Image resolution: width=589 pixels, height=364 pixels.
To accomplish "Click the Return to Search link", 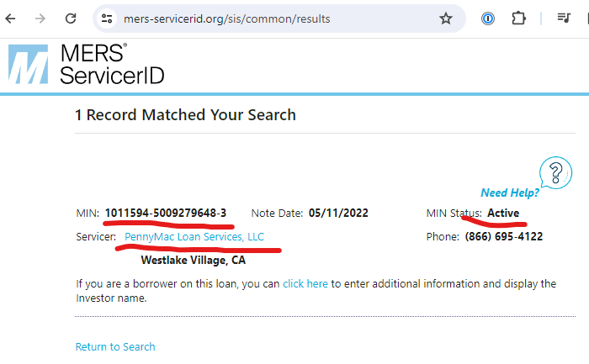I will click(115, 347).
